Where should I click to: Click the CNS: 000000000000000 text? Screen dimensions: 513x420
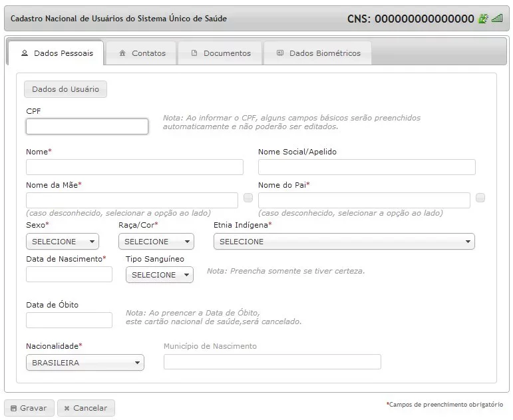[411, 19]
